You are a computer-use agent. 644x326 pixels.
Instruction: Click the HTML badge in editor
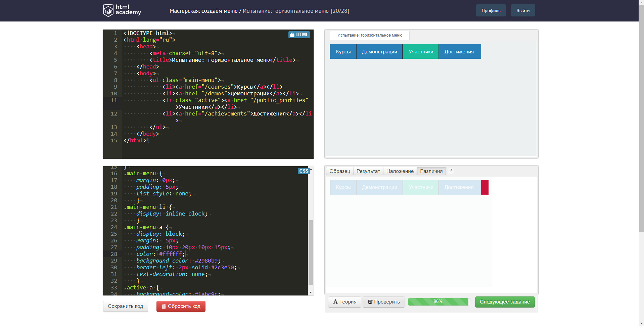[x=299, y=35]
